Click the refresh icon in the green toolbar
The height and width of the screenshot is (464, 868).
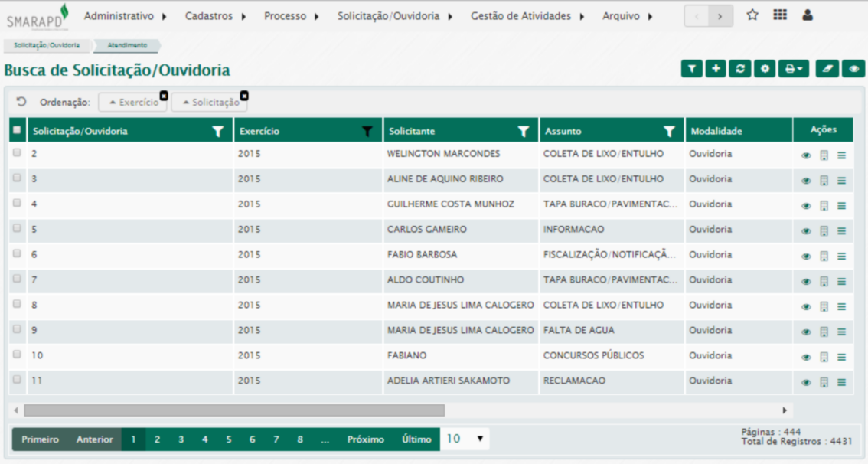coord(739,69)
